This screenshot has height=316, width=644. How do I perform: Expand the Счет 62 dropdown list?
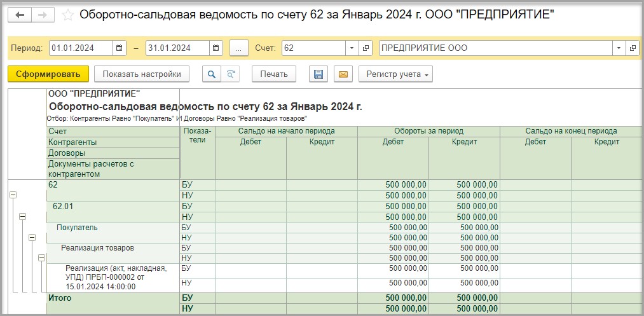coord(352,48)
